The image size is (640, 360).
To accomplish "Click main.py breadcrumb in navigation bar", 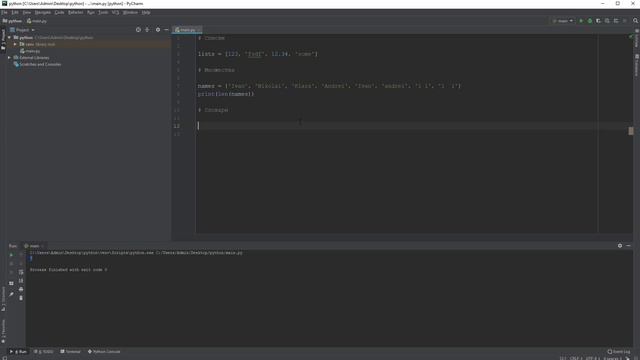I will [37, 21].
